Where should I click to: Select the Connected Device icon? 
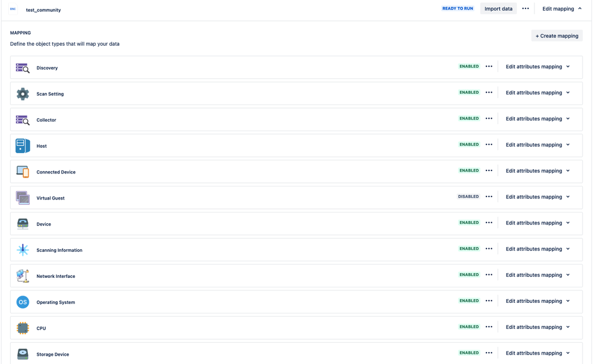click(23, 172)
